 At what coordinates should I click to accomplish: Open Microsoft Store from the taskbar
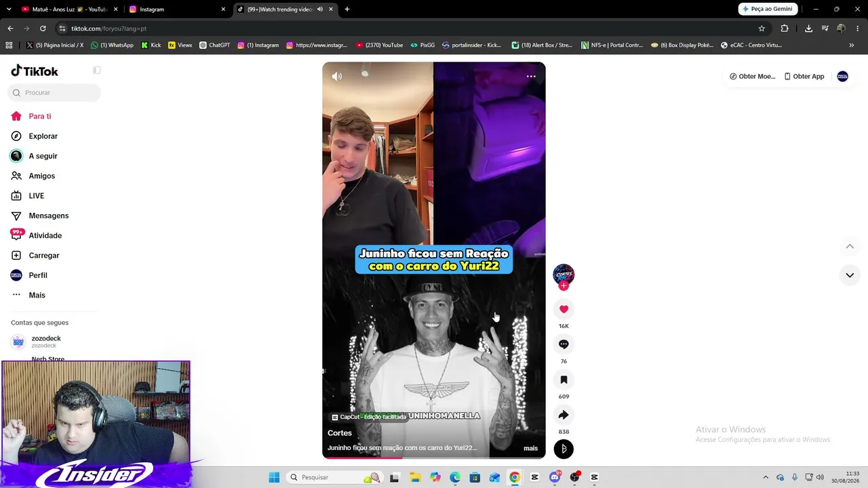(475, 477)
